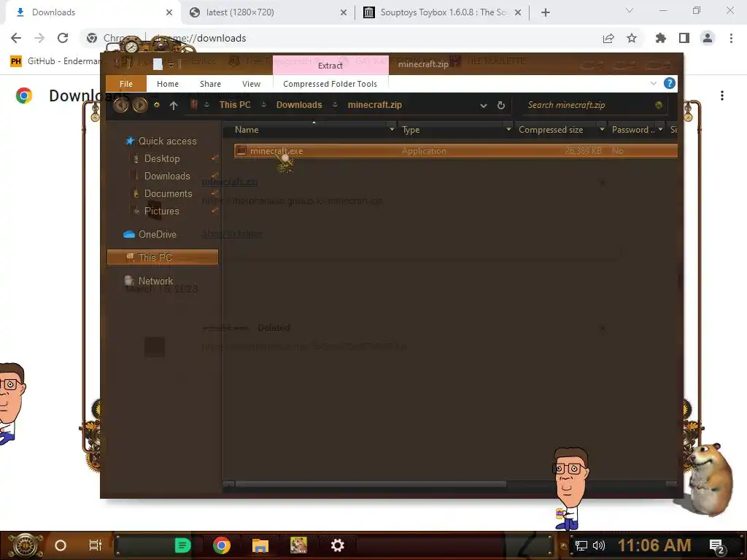The height and width of the screenshot is (560, 747).
Task: Open the Chrome profile avatar
Action: 708,38
